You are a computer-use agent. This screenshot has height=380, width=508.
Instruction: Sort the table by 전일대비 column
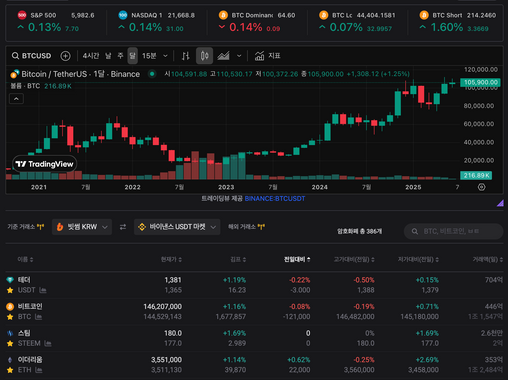pos(297,259)
